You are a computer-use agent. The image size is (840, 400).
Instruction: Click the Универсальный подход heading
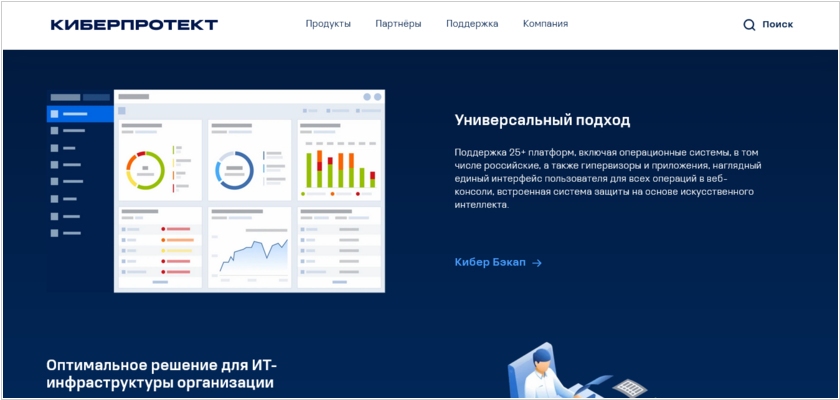click(x=542, y=120)
